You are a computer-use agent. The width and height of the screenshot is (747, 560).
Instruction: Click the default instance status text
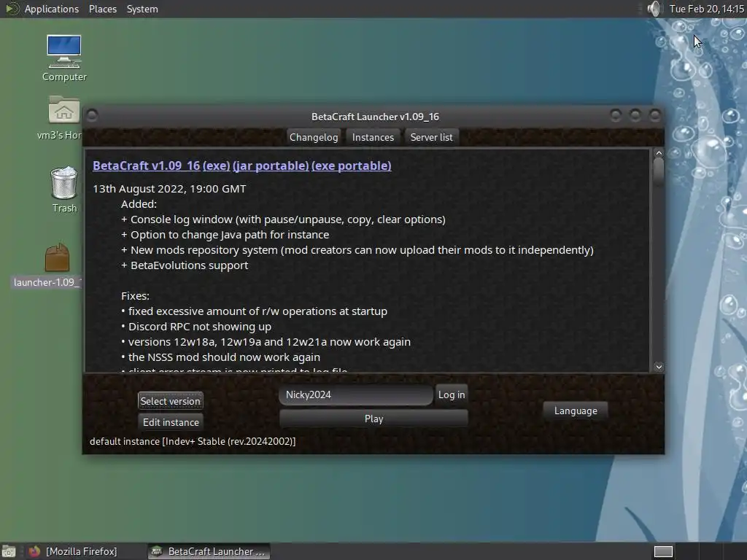[193, 441]
